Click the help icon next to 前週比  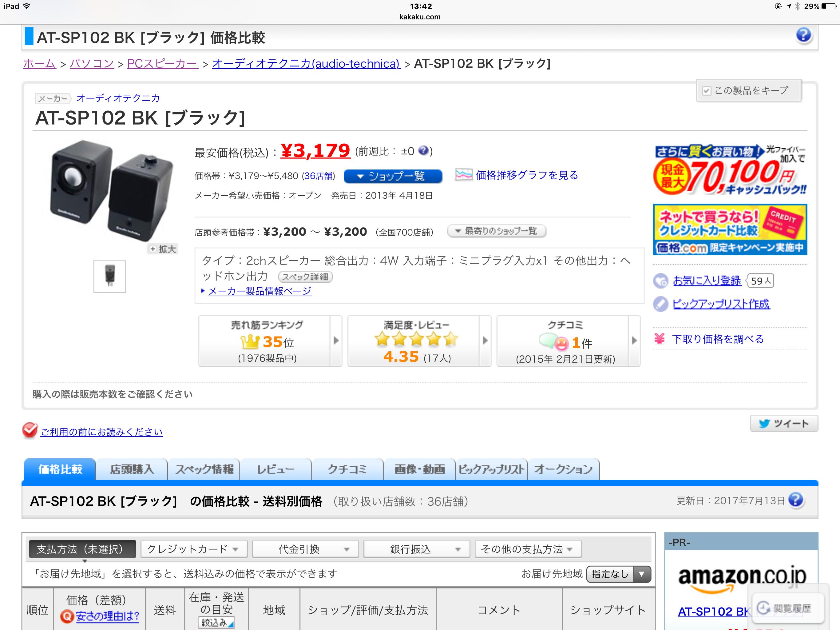click(x=423, y=151)
